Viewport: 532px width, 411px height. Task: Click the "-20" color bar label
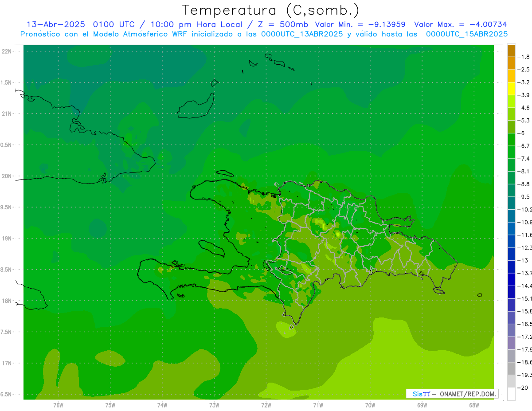click(x=524, y=388)
